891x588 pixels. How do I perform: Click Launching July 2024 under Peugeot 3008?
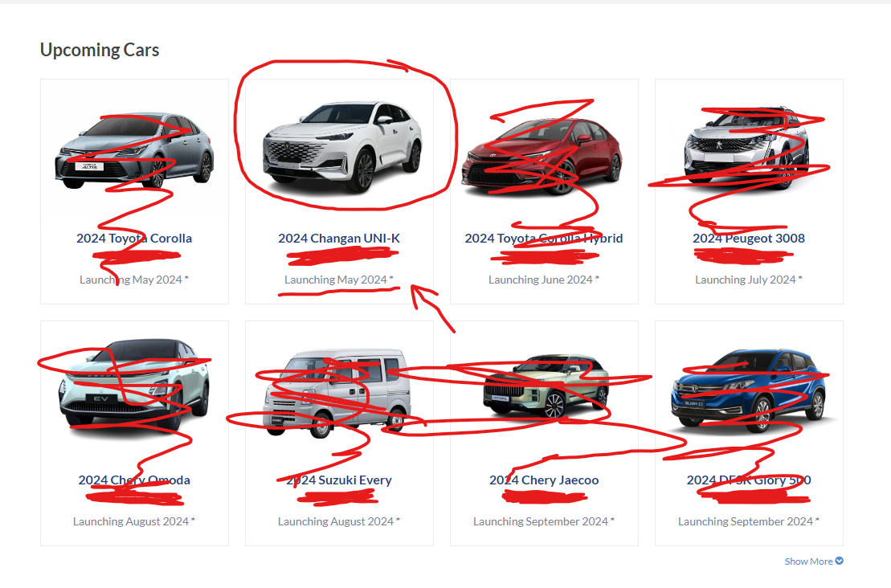pos(748,280)
